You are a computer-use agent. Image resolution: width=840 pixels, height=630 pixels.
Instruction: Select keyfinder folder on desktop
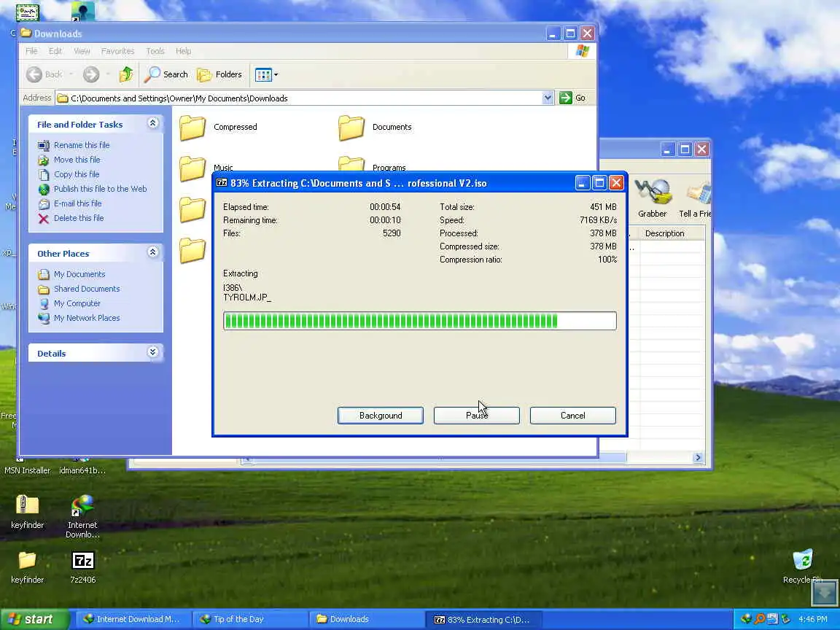(x=27, y=567)
